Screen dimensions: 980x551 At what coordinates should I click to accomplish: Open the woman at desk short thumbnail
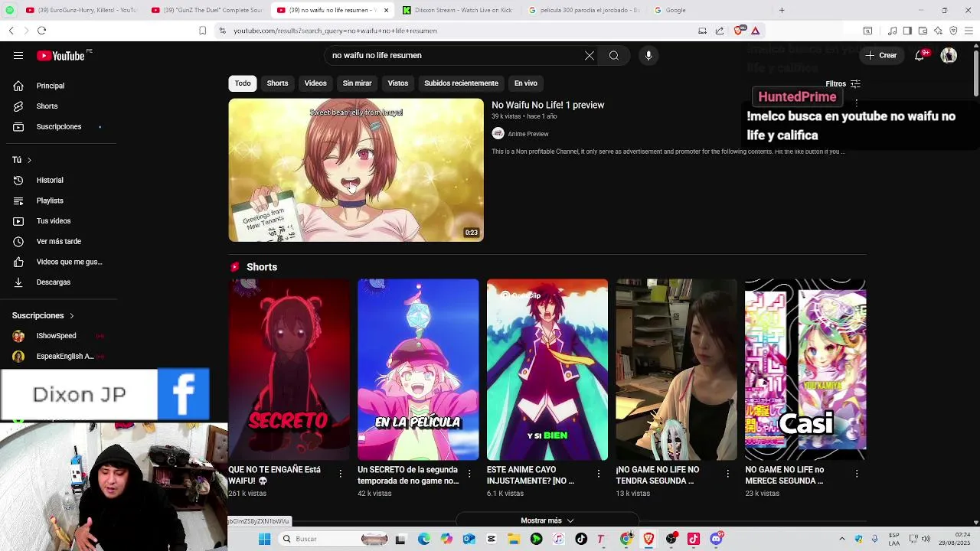point(676,369)
